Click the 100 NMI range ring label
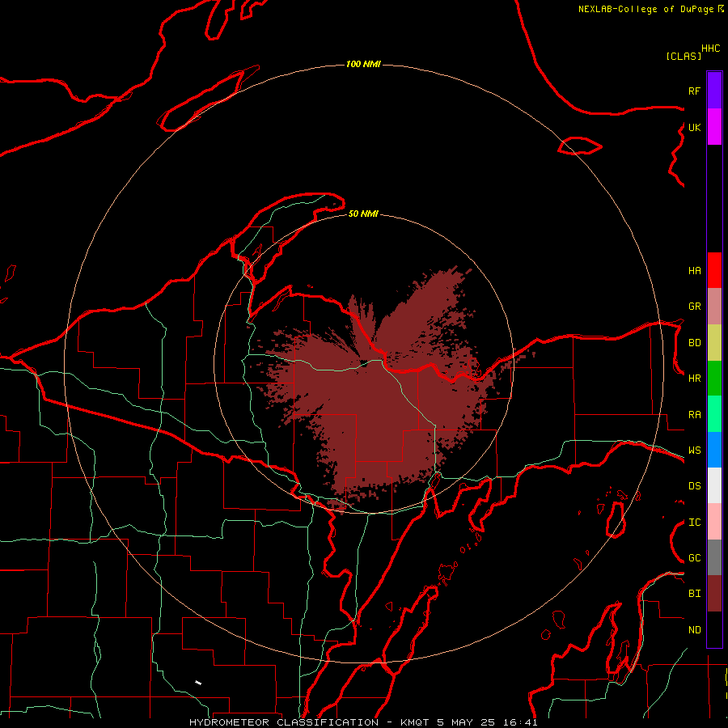Screen dimensions: 728x728 point(363,64)
